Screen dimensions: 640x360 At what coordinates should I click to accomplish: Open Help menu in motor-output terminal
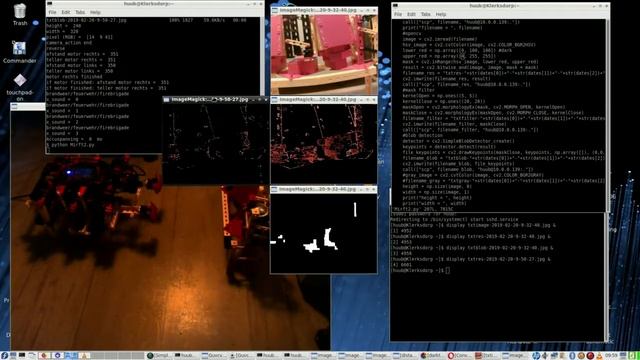(x=95, y=12)
